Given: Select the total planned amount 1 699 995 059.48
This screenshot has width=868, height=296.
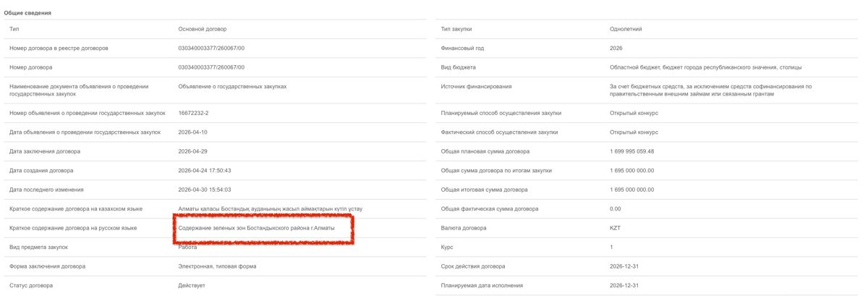Looking at the screenshot, I should [x=631, y=151].
